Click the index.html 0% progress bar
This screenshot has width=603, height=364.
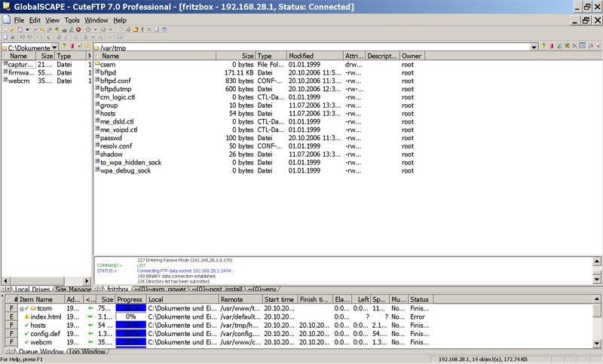click(x=130, y=317)
